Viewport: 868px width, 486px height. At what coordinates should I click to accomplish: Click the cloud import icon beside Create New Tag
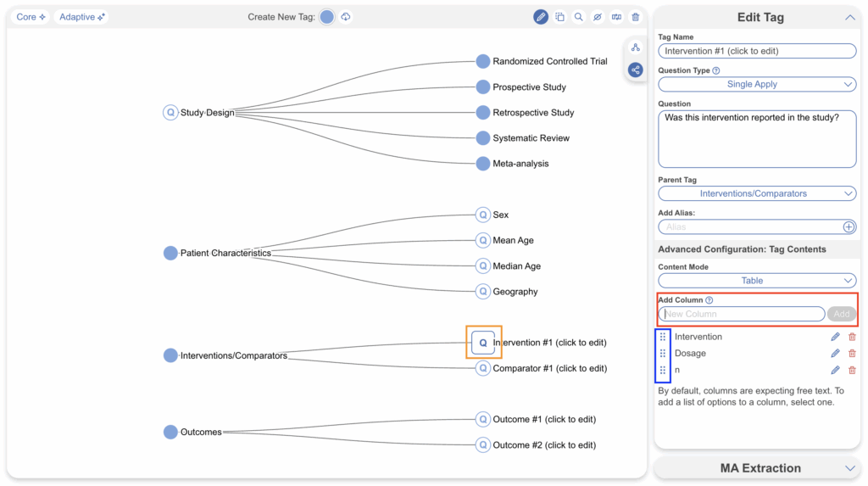click(x=346, y=17)
